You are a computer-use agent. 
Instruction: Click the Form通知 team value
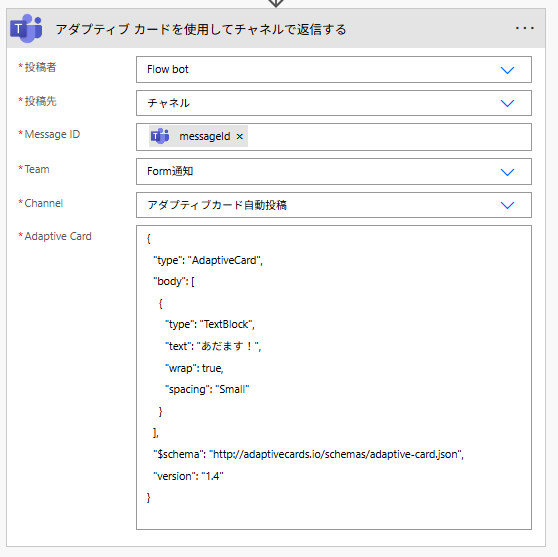[170, 171]
